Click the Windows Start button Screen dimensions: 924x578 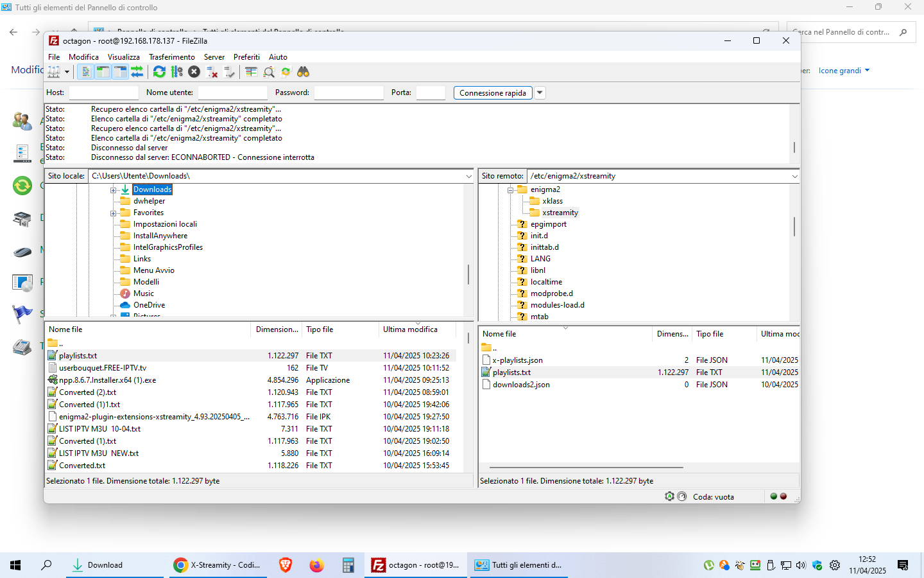pos(15,565)
